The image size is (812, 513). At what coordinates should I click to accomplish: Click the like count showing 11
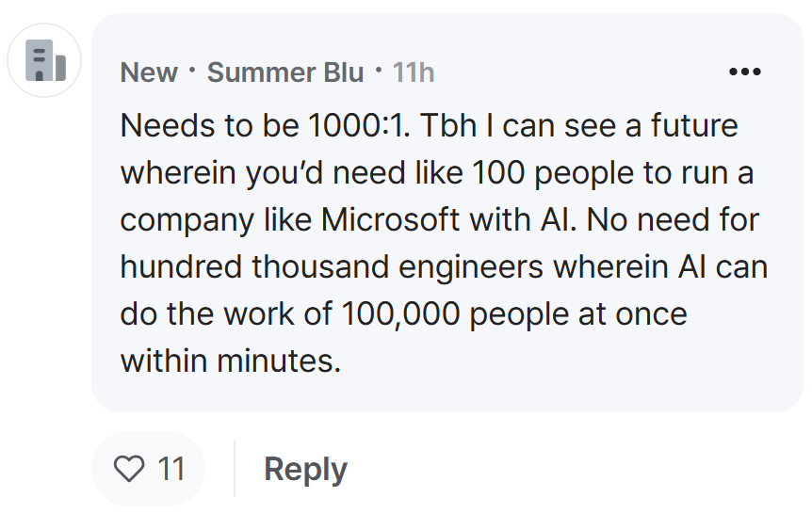pyautogui.click(x=171, y=469)
